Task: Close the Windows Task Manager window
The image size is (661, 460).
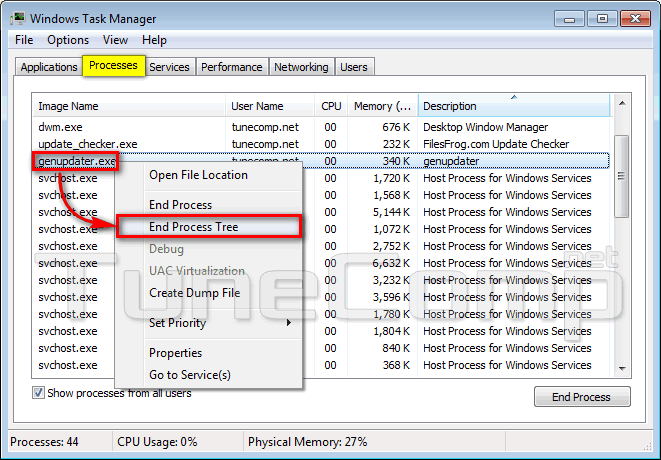Action: coord(636,19)
